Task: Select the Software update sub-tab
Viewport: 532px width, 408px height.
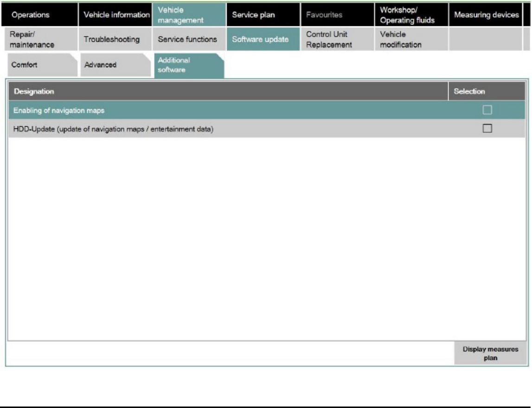Action: click(x=263, y=39)
